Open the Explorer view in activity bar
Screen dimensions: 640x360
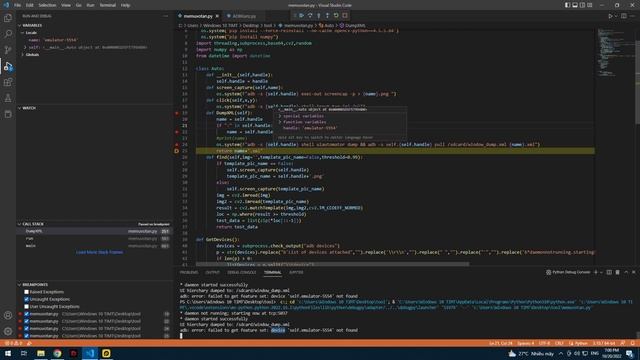click(x=8, y=18)
